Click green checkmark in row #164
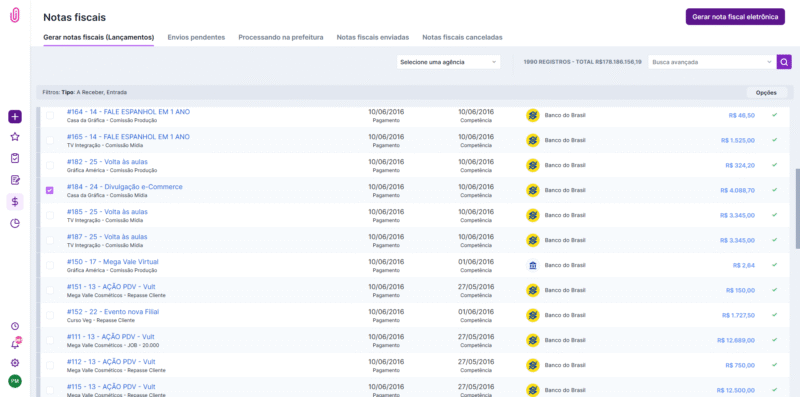Viewport: 800px width, 397px height. pyautogui.click(x=774, y=115)
